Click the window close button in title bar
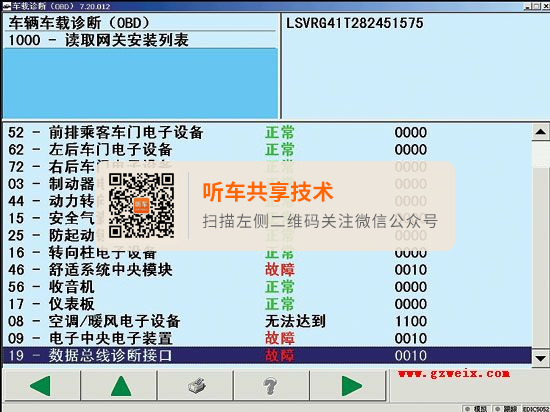 coord(546,6)
